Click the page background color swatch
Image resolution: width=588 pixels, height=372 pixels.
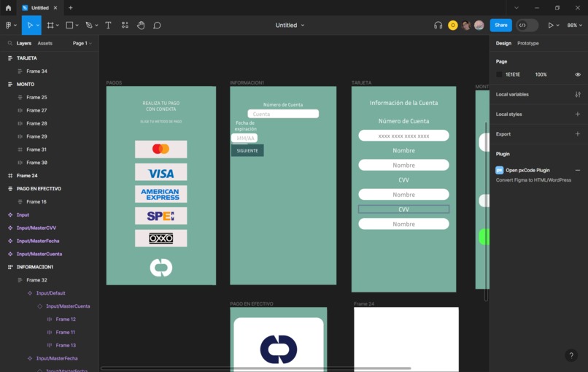499,74
